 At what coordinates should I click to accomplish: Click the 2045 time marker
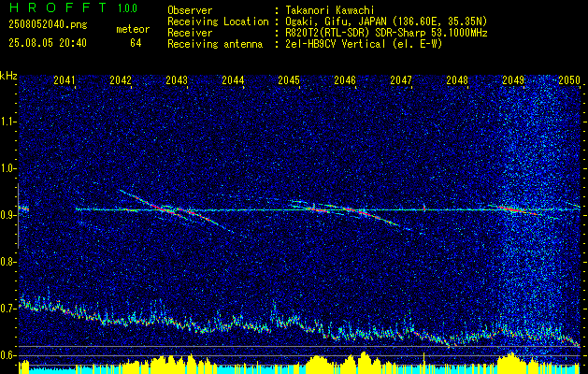coord(289,79)
